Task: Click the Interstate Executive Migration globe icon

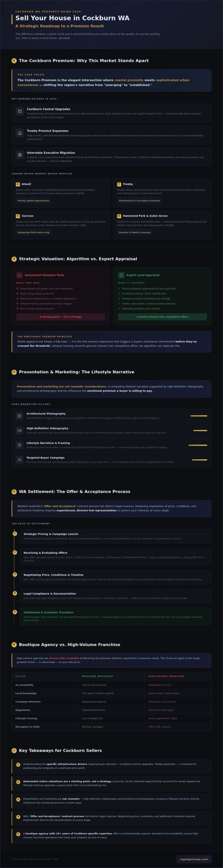Action: click(20, 155)
